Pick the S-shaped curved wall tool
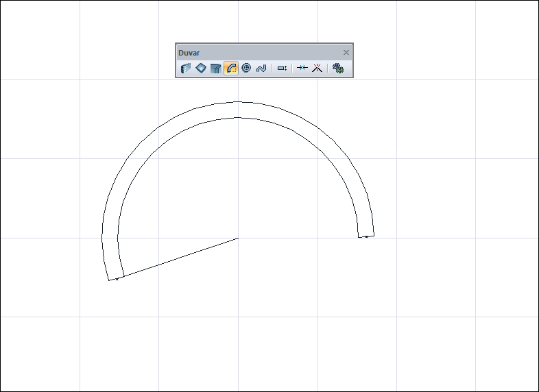 point(261,69)
